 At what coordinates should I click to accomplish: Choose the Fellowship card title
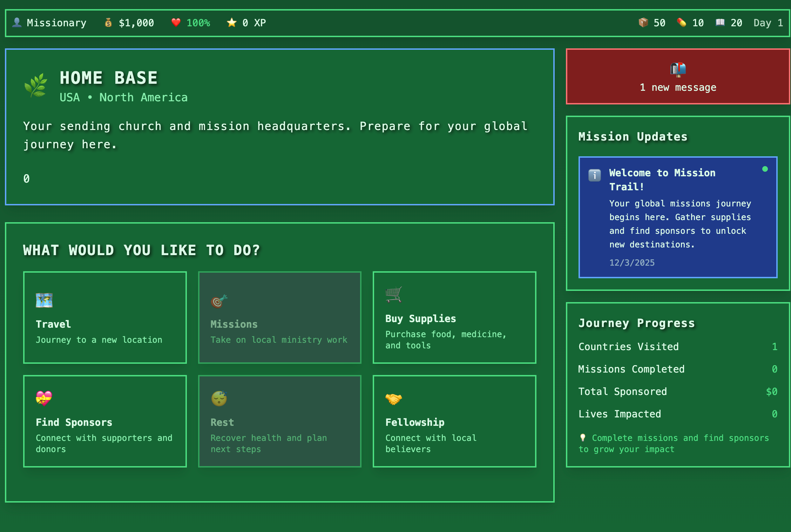pos(414,422)
